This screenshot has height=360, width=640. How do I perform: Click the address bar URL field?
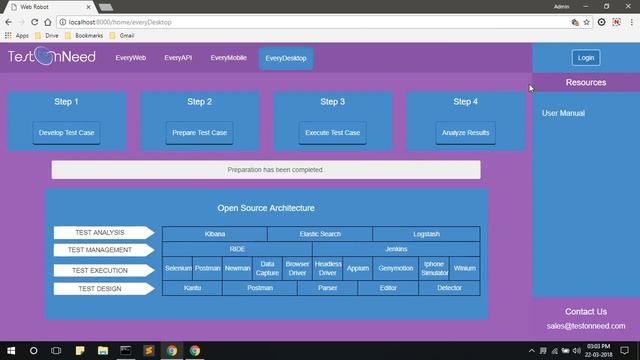[x=314, y=22]
